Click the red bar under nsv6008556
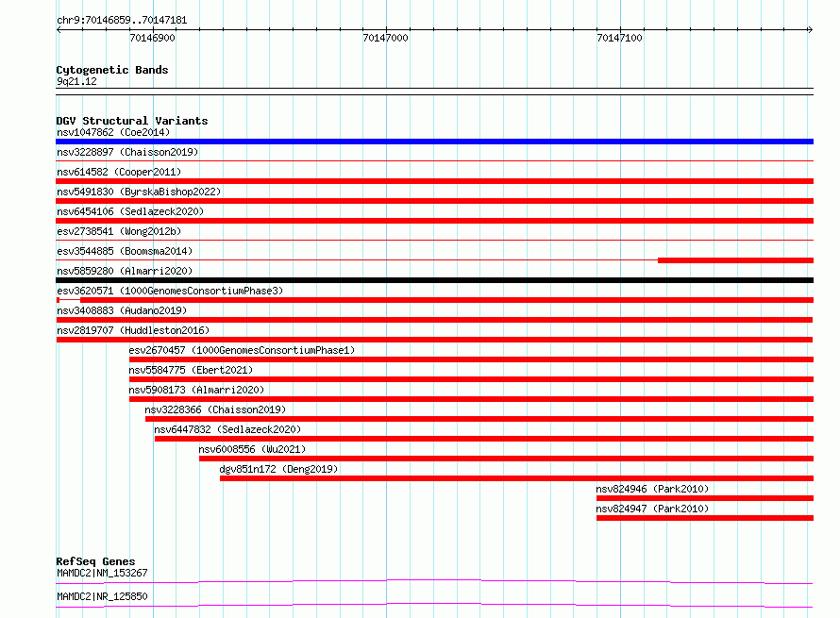840x618 pixels. 506,459
